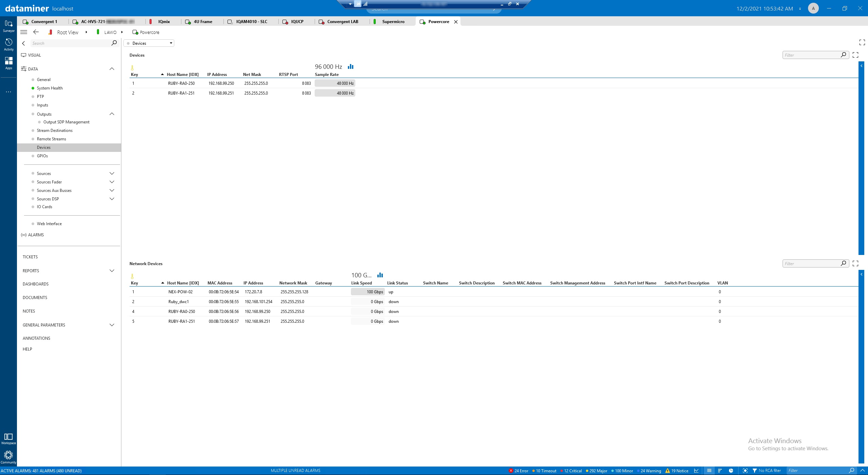Filter alarms by 12 Critical
This screenshot has width=868, height=475.
click(571, 471)
